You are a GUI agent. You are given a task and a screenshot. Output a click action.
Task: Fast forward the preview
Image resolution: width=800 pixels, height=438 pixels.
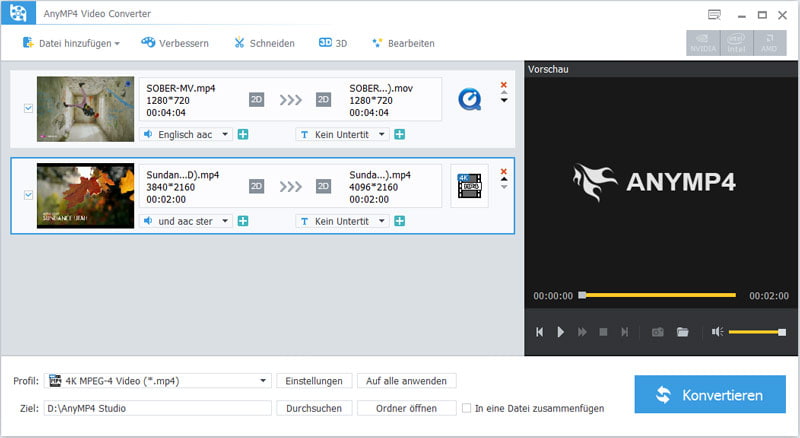[582, 332]
